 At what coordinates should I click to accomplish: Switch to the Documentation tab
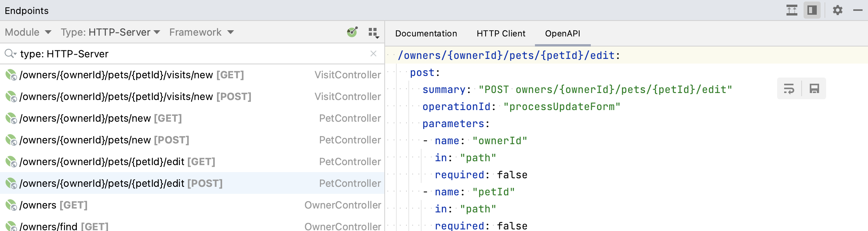426,34
